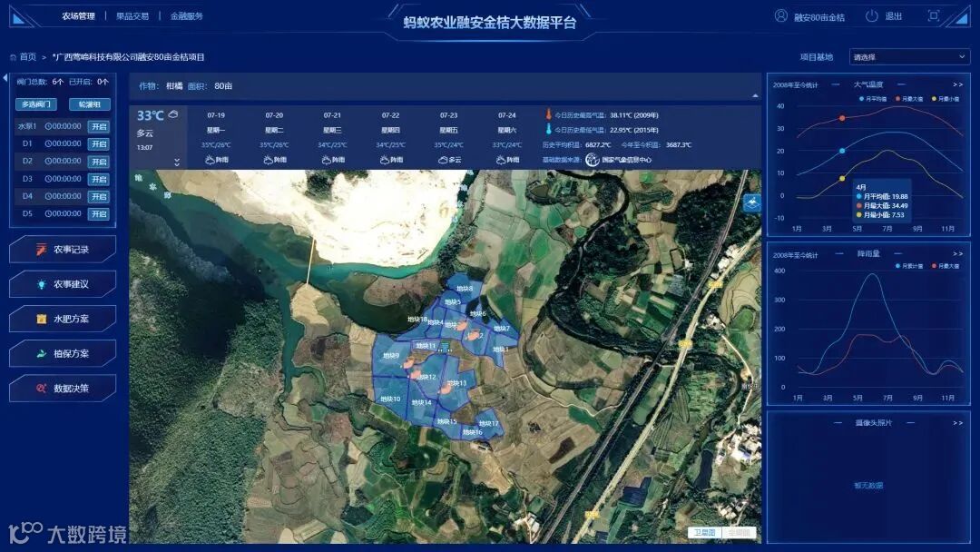
Task: Select land parcel 地块8 on map
Action: pos(465,289)
